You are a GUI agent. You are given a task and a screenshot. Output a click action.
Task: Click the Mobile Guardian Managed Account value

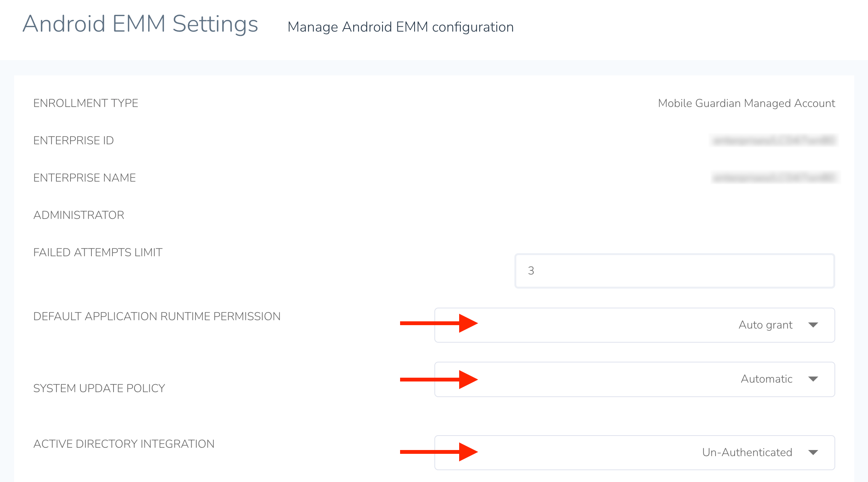coord(746,103)
